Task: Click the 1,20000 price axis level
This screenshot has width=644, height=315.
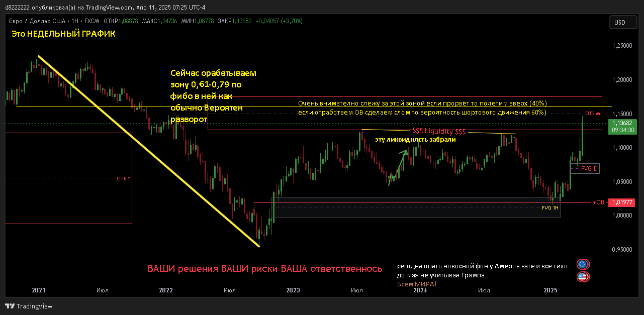Action: (x=622, y=79)
